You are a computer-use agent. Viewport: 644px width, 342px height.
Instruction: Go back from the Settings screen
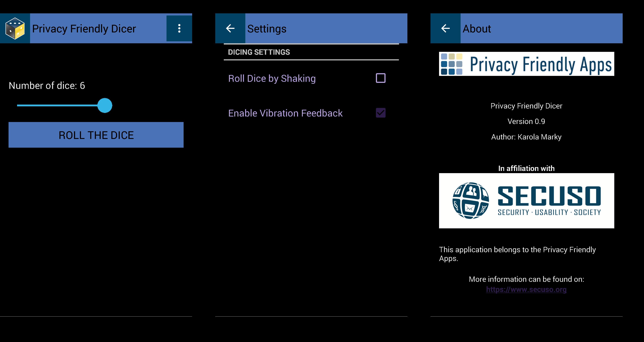point(230,28)
